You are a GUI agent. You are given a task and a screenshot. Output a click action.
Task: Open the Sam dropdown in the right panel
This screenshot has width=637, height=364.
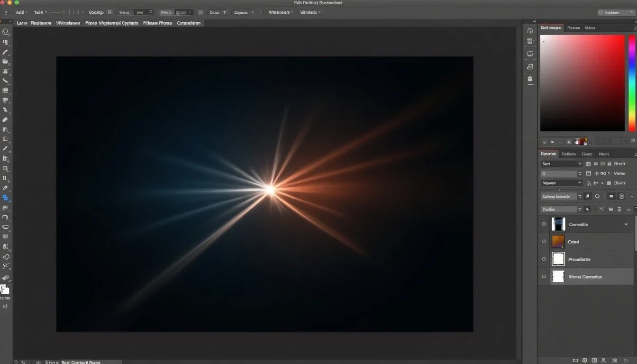pyautogui.click(x=562, y=164)
